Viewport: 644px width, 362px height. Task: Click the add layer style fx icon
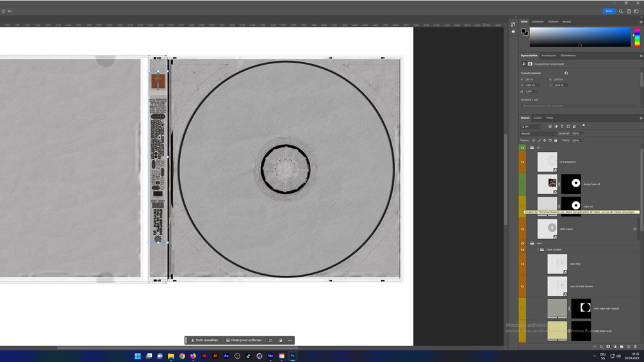601,347
